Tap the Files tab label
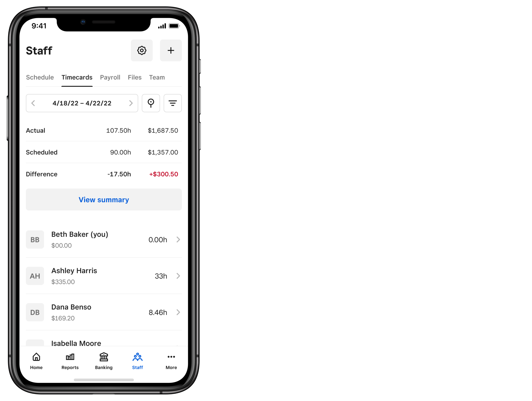The image size is (532, 401). pos(134,77)
